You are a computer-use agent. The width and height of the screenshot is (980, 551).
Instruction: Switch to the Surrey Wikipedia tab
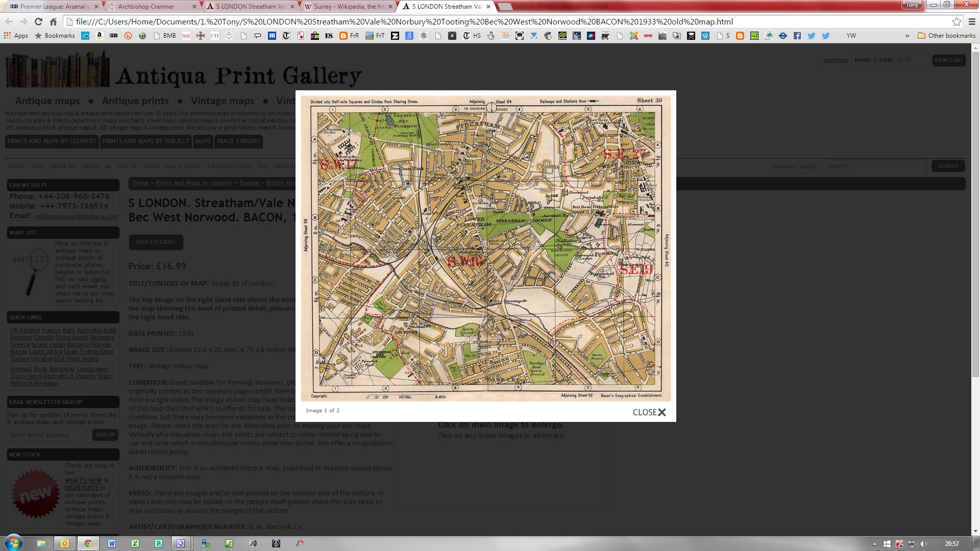point(348,7)
